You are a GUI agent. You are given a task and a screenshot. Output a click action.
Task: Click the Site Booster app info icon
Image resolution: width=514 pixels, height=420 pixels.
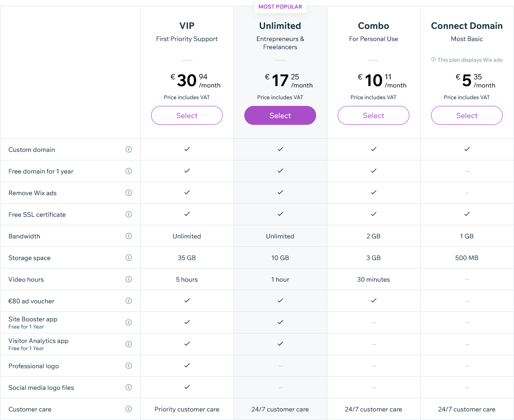click(x=128, y=322)
